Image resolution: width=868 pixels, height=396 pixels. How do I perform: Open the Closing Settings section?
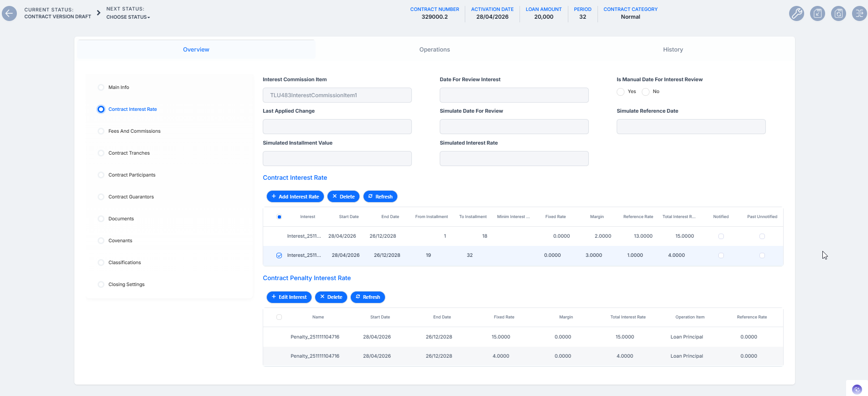(x=126, y=284)
